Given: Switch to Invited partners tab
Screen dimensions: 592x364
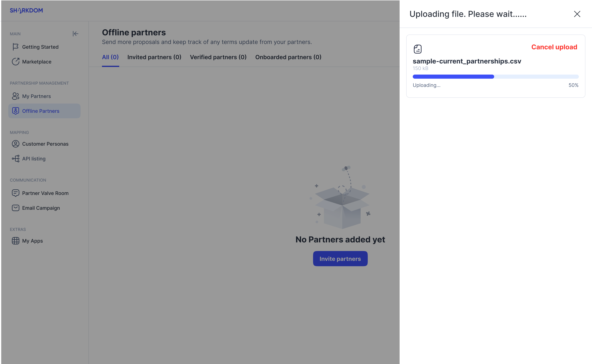Looking at the screenshot, I should 154,57.
